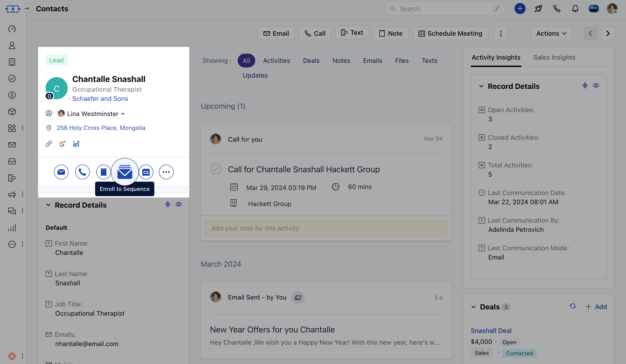This screenshot has height=364, width=626.
Task: Click the Text button in toolbar
Action: [x=352, y=32]
